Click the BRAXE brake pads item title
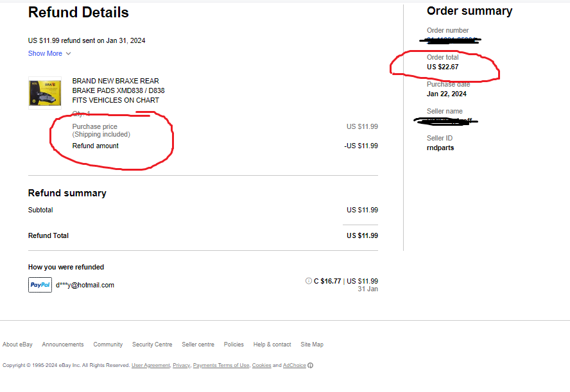The width and height of the screenshot is (570, 392). pos(119,90)
